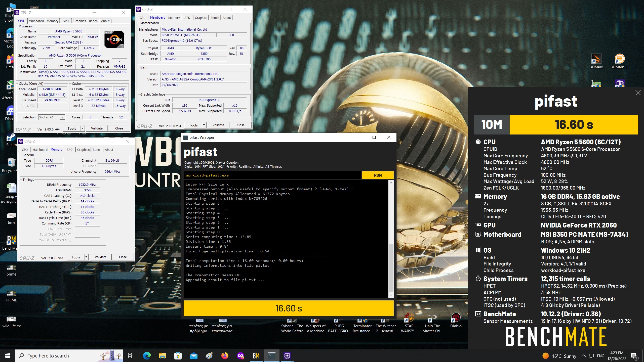Open the clock showing 4:23 PM
The image size is (644, 362).
[x=617, y=356]
